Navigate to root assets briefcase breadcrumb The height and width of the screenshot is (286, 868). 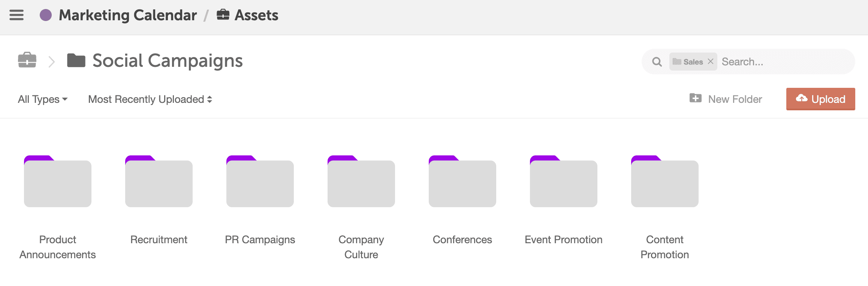pos(27,60)
